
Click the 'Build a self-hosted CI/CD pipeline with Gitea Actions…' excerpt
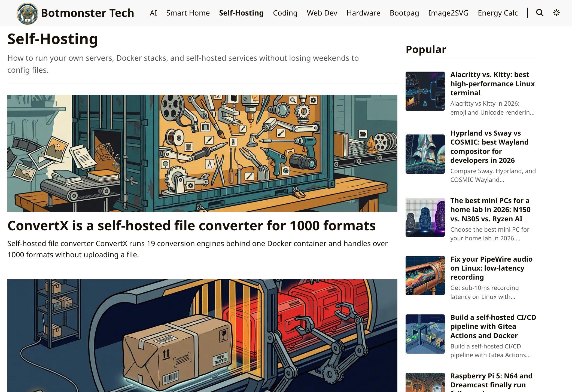coord(491,351)
